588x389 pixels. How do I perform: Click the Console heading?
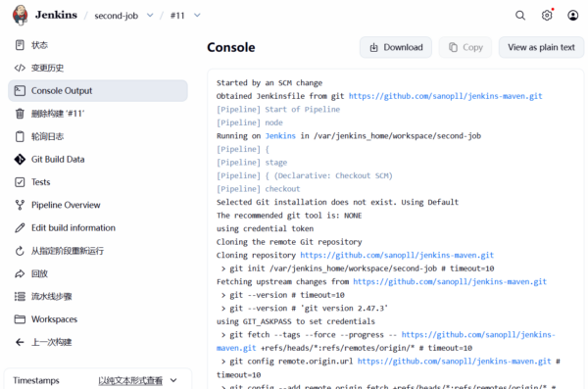pyautogui.click(x=231, y=47)
